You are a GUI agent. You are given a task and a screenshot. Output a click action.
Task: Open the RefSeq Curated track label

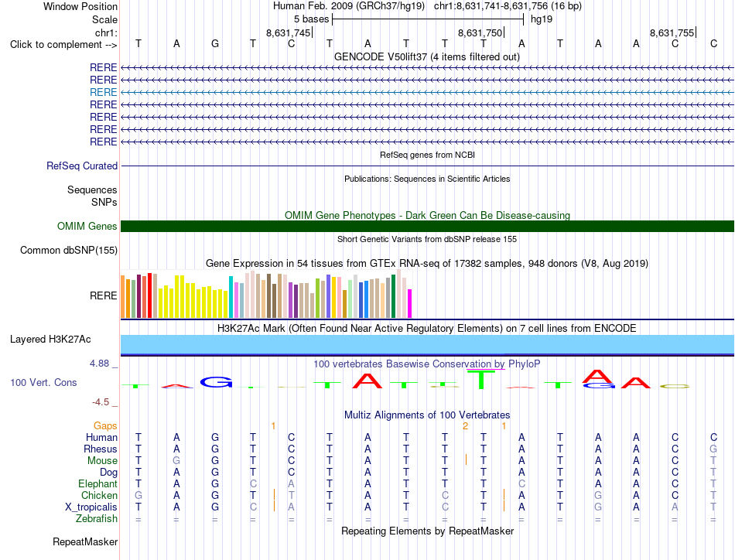(82, 166)
